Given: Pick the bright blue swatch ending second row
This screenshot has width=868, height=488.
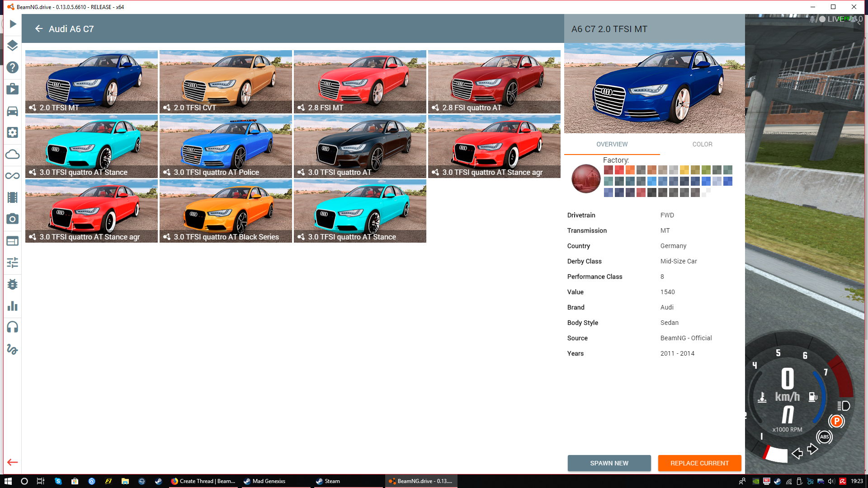Looking at the screenshot, I should click(x=728, y=181).
